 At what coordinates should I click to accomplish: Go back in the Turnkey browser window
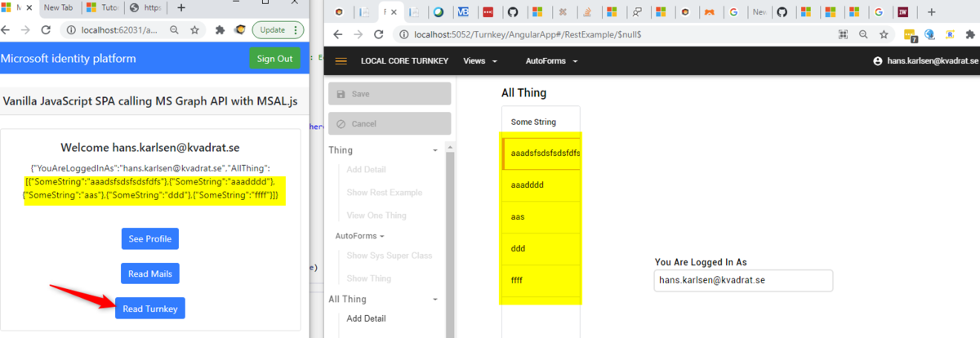tap(337, 34)
